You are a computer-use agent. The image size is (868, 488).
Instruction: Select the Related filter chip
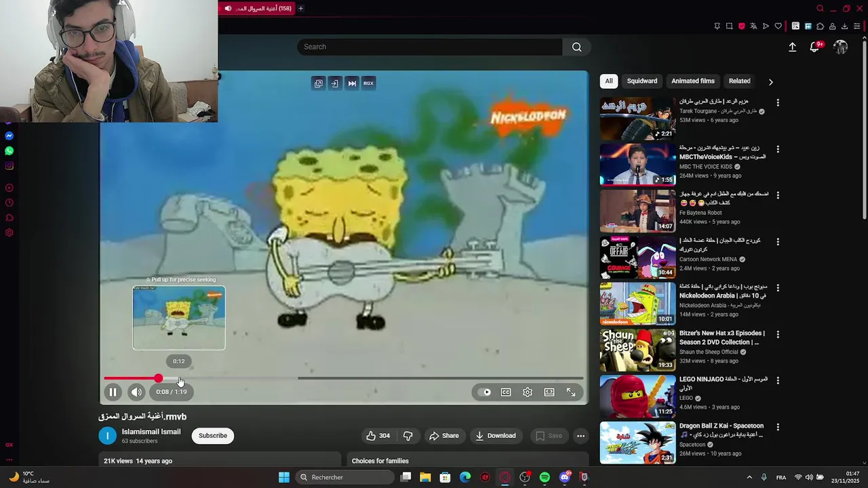coord(739,81)
